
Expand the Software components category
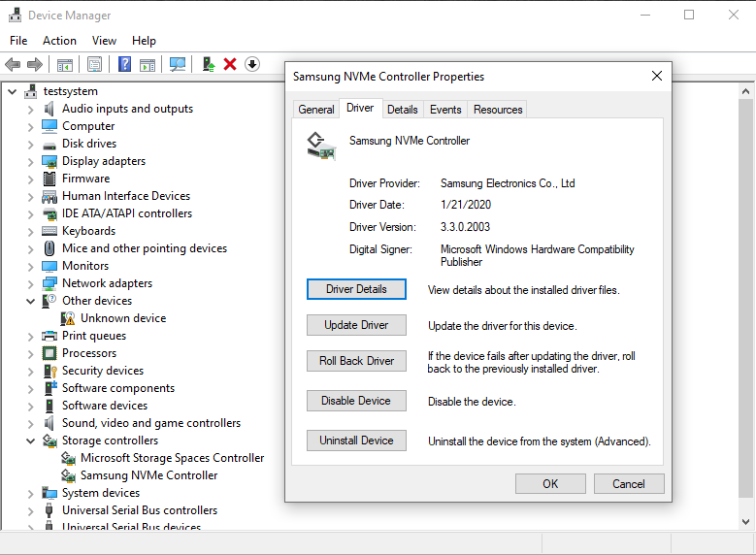click(30, 389)
